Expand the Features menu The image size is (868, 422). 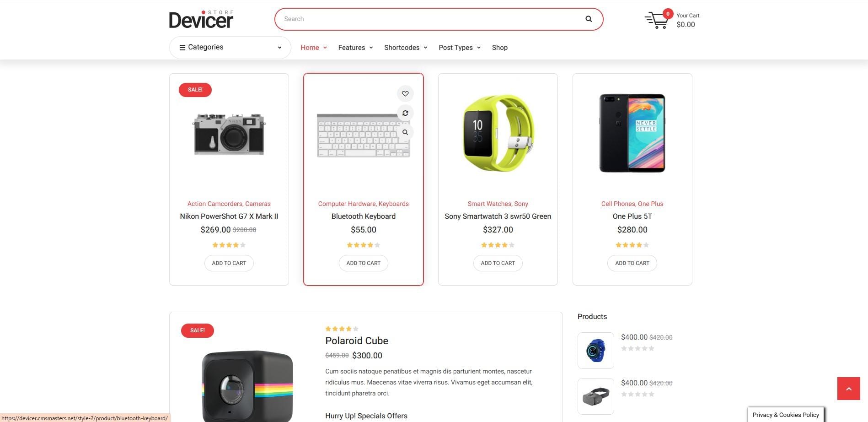coord(355,48)
